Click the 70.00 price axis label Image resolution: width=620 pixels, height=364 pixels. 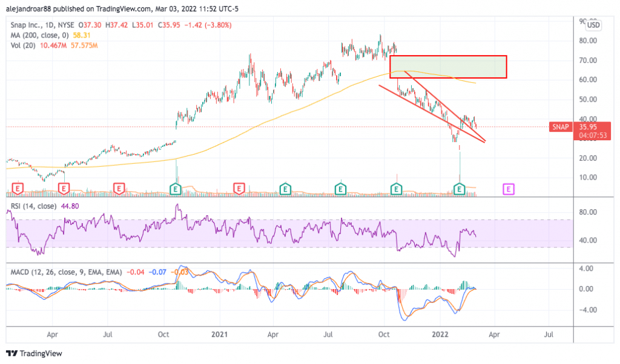click(x=588, y=60)
